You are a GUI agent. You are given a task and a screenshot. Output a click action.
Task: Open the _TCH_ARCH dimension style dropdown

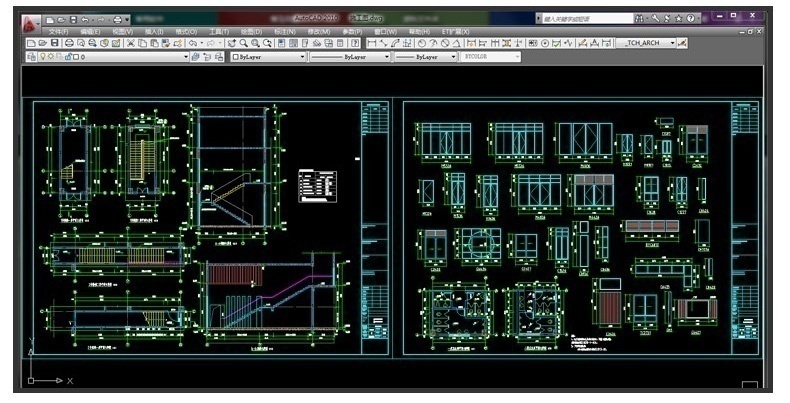[x=672, y=44]
